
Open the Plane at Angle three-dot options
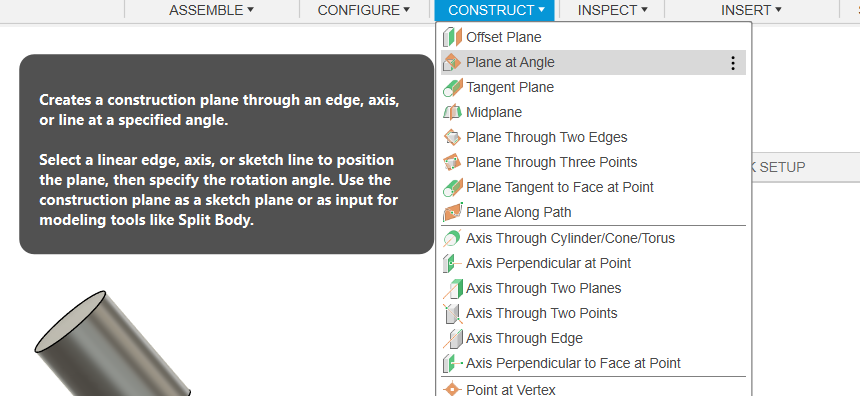tap(733, 63)
